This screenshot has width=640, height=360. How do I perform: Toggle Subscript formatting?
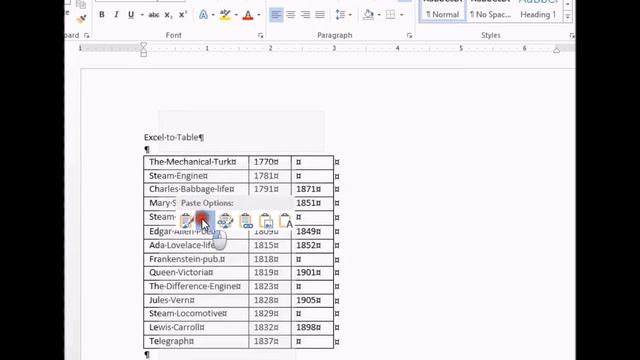(x=168, y=15)
